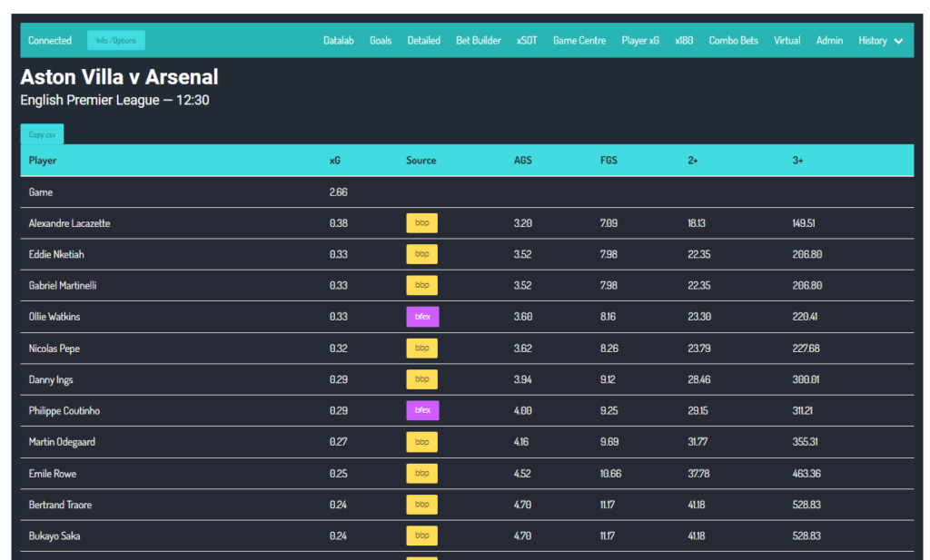Open the Bet Builder section
Viewport: 930px width, 560px height.
point(479,40)
